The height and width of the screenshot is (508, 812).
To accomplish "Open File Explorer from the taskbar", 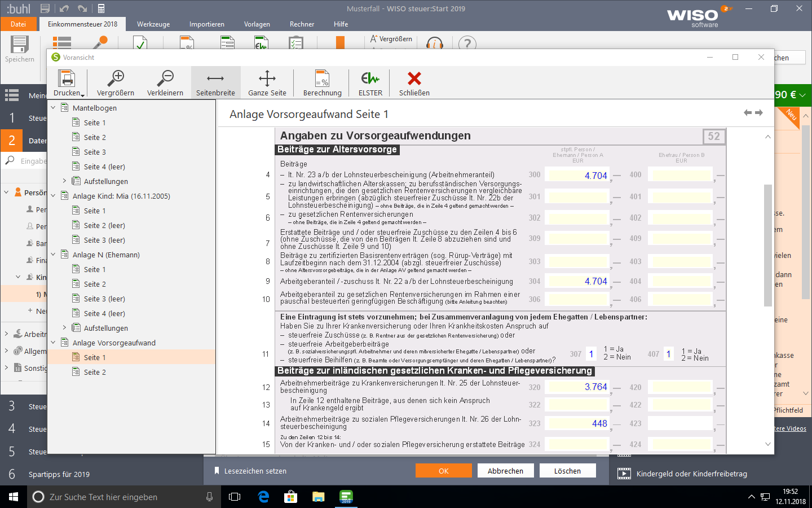I will click(319, 497).
